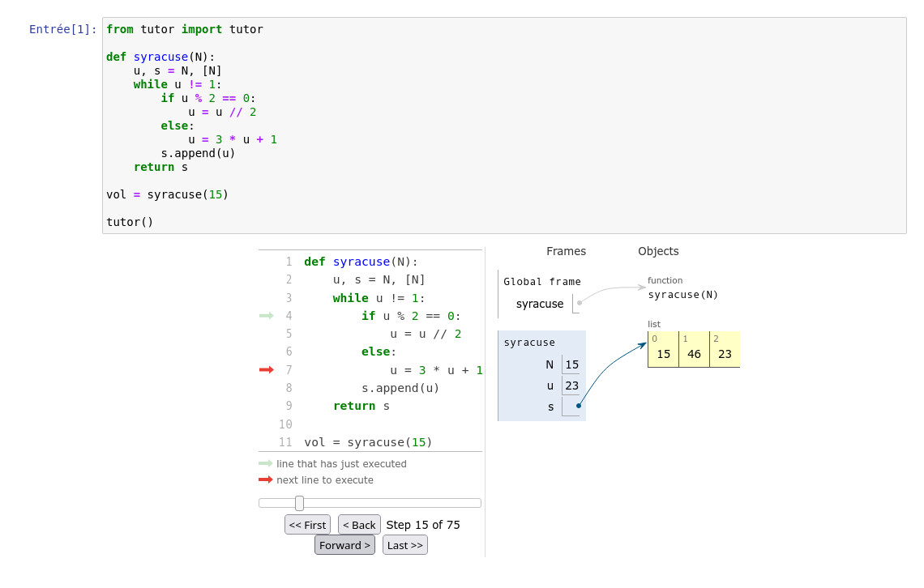Viewport: 924px width, 588px height.
Task: Click the red arrow icon in the legend
Action: pyautogui.click(x=266, y=479)
